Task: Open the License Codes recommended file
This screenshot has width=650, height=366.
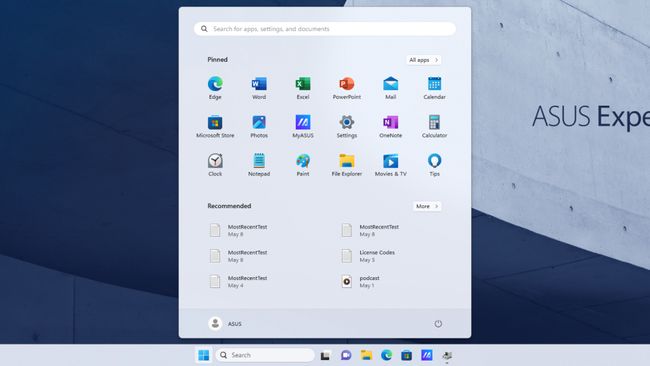Action: click(369, 256)
